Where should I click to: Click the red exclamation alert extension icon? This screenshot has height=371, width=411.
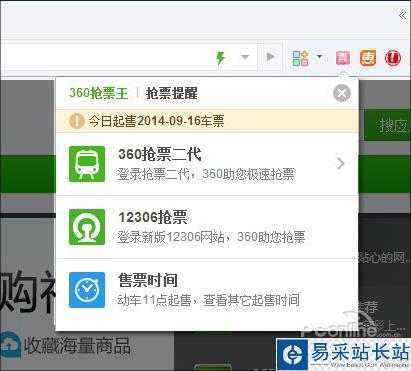(393, 58)
